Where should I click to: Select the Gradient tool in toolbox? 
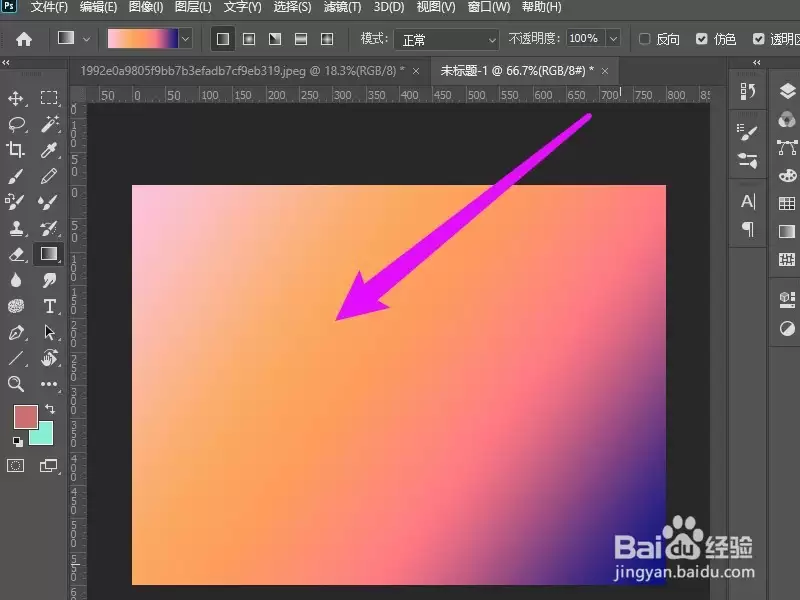click(x=49, y=254)
